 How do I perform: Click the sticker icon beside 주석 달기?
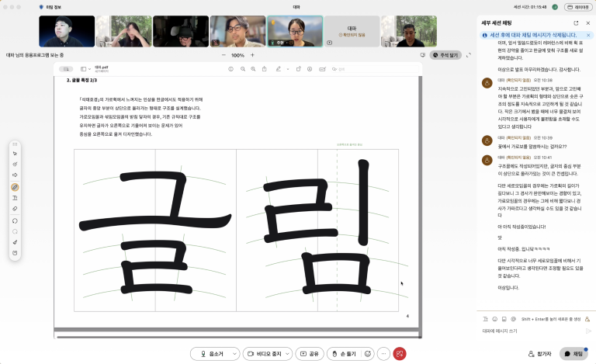[423, 55]
